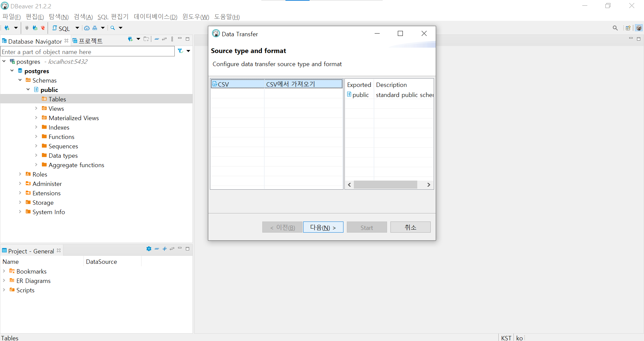Collapse the postgres database node
Image resolution: width=644 pixels, height=341 pixels.
pyautogui.click(x=12, y=71)
